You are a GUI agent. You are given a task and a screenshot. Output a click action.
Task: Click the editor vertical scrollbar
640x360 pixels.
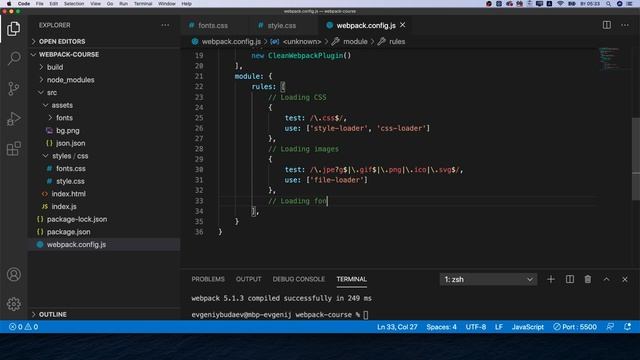(636, 158)
